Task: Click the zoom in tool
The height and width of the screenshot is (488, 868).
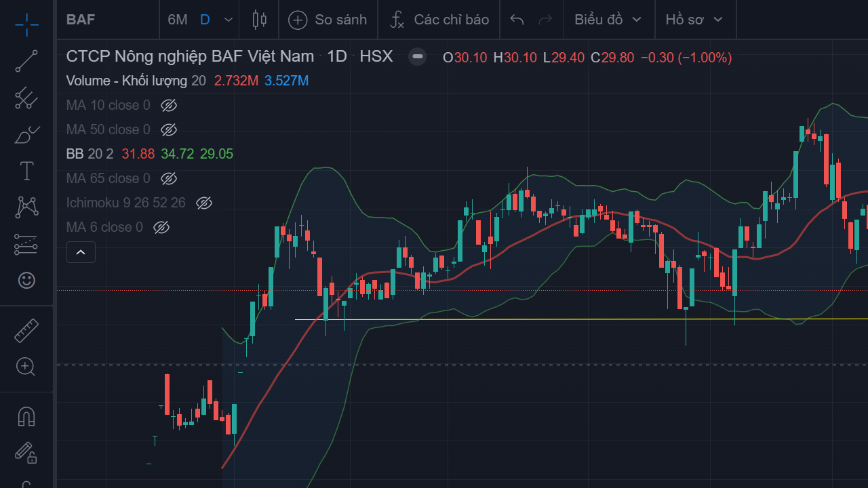Action: [26, 367]
